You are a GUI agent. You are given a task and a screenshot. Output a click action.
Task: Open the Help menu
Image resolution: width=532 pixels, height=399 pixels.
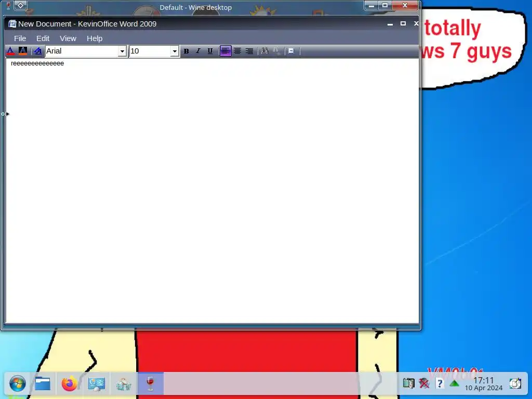95,38
